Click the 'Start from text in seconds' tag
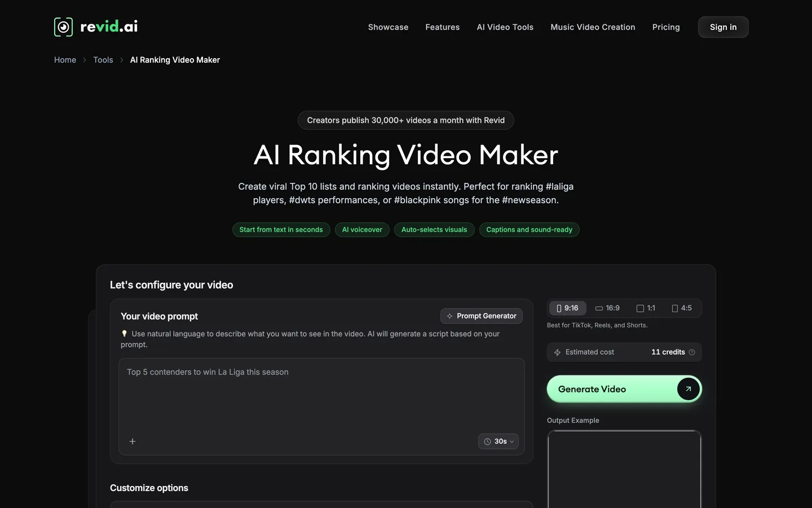The width and height of the screenshot is (812, 508). pyautogui.click(x=281, y=230)
